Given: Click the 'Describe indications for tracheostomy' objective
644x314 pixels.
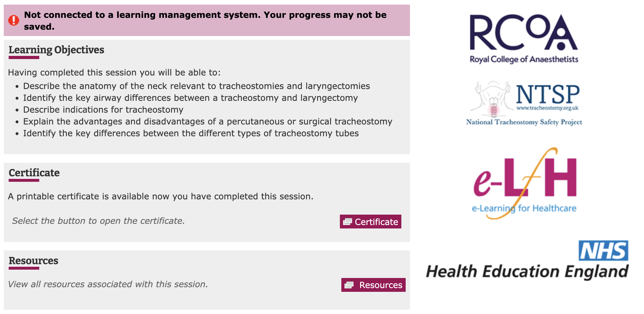Looking at the screenshot, I should click(x=103, y=110).
